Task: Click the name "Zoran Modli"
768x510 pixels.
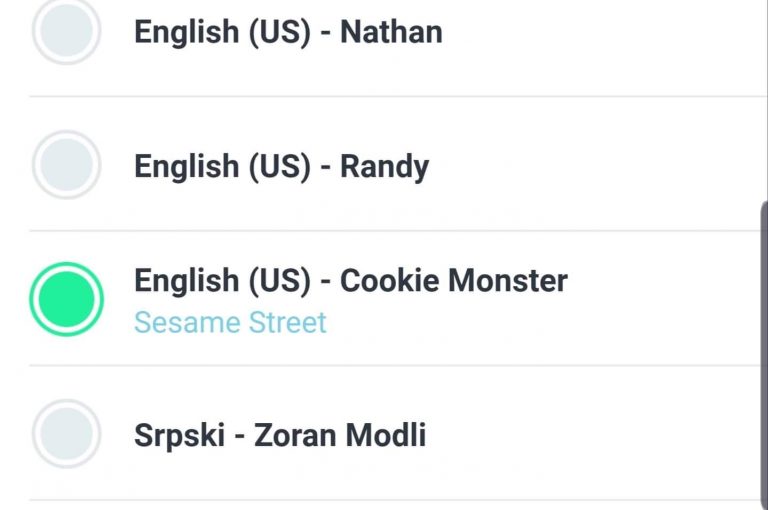Action: (340, 436)
